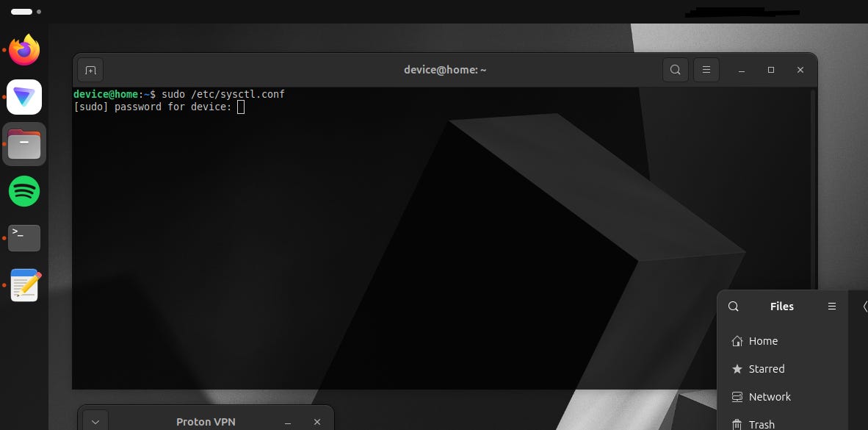Click the sudo password prompt cursor

pos(241,107)
